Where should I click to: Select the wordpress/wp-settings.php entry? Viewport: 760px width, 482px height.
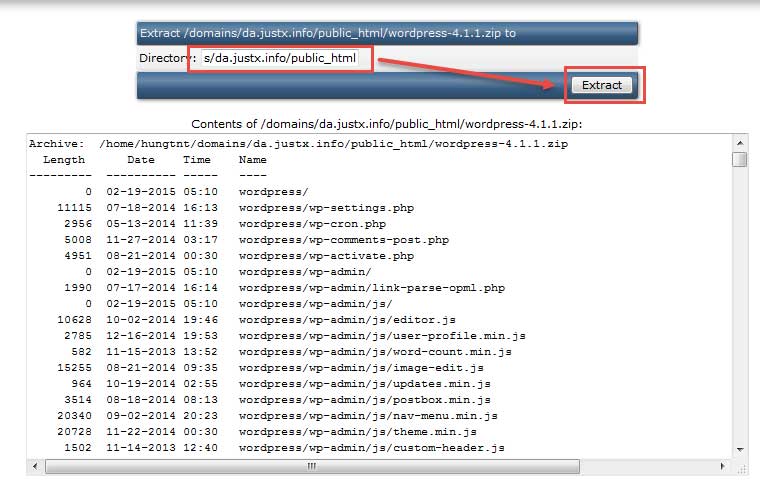pos(326,208)
